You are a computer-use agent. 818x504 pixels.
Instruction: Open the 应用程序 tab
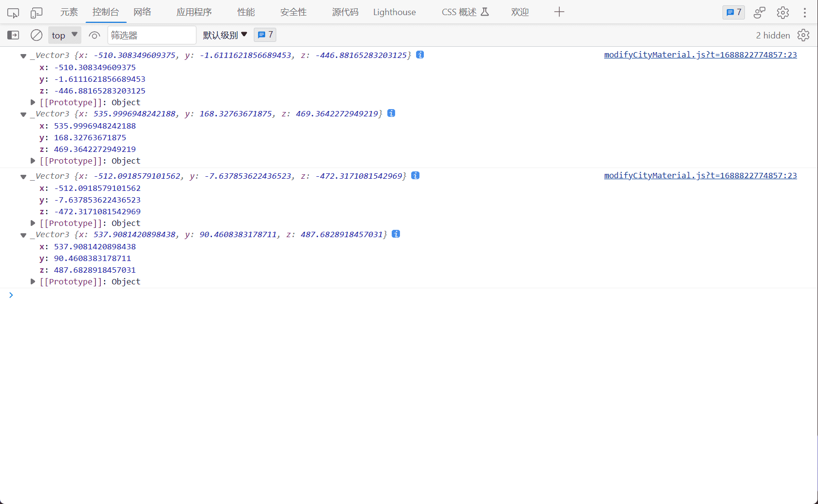[x=194, y=12]
